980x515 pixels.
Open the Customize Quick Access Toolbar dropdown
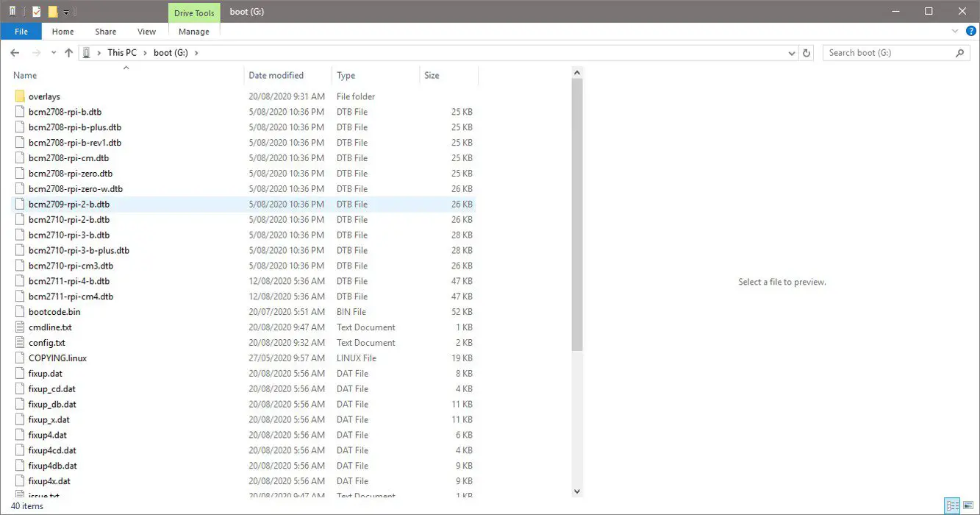coord(66,12)
